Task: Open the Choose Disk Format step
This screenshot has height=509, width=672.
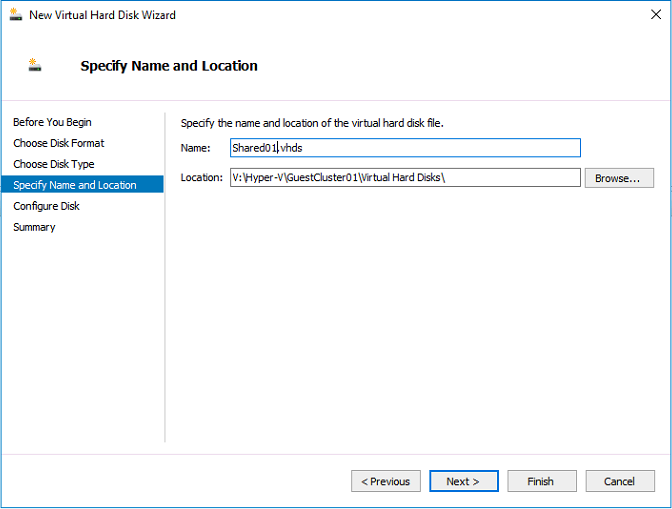Action: (x=59, y=143)
